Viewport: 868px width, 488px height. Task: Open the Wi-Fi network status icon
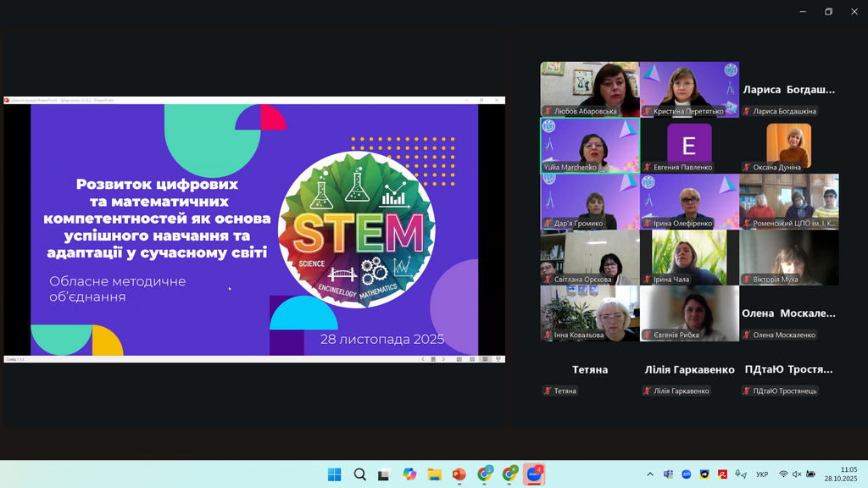point(783,474)
